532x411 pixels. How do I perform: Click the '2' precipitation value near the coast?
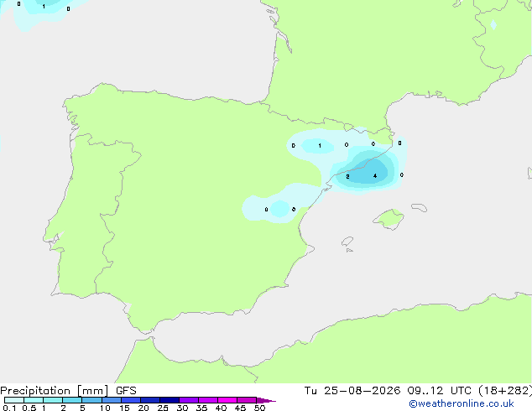pyautogui.click(x=347, y=176)
